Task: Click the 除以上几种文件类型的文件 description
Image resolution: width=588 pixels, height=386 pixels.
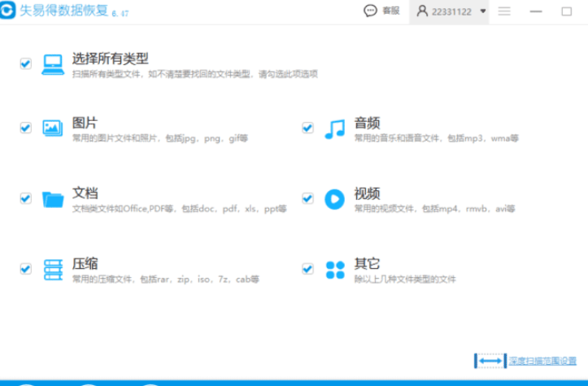Action: pyautogui.click(x=405, y=280)
